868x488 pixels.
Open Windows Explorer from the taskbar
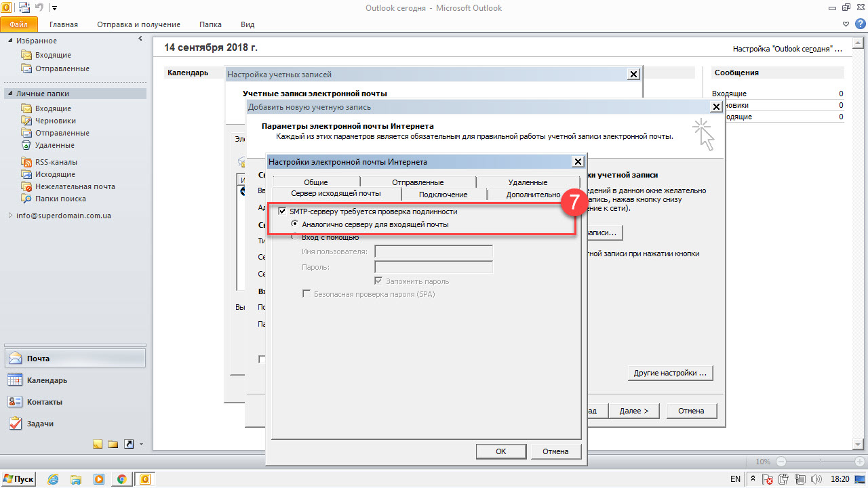(x=76, y=479)
